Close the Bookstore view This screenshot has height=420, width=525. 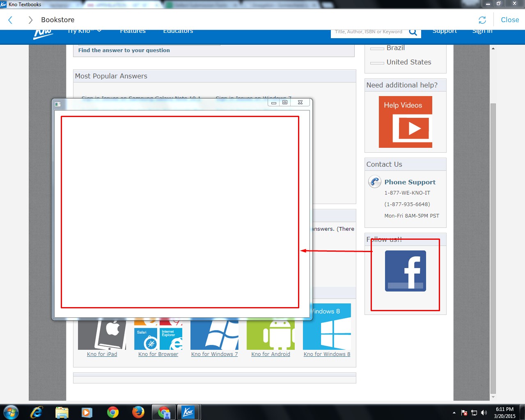tap(510, 20)
